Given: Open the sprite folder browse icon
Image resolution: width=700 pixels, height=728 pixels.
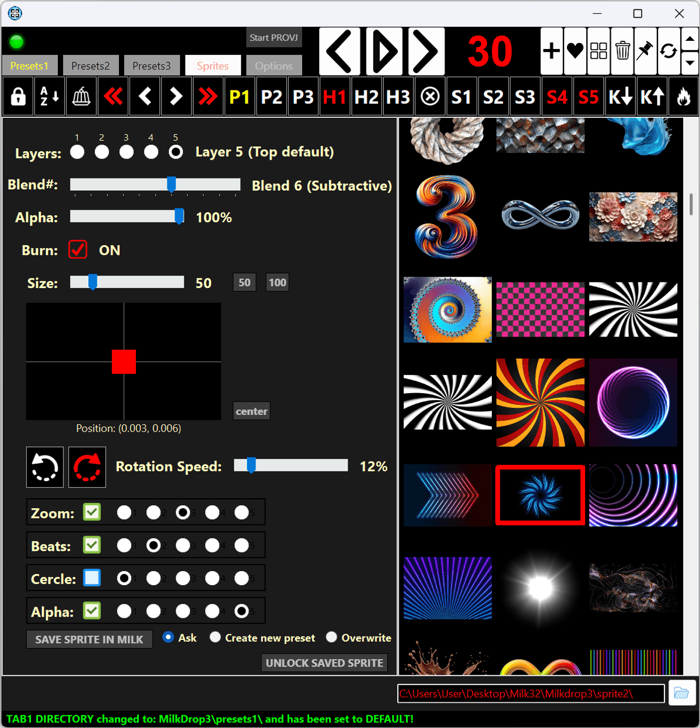Looking at the screenshot, I should coord(681,693).
